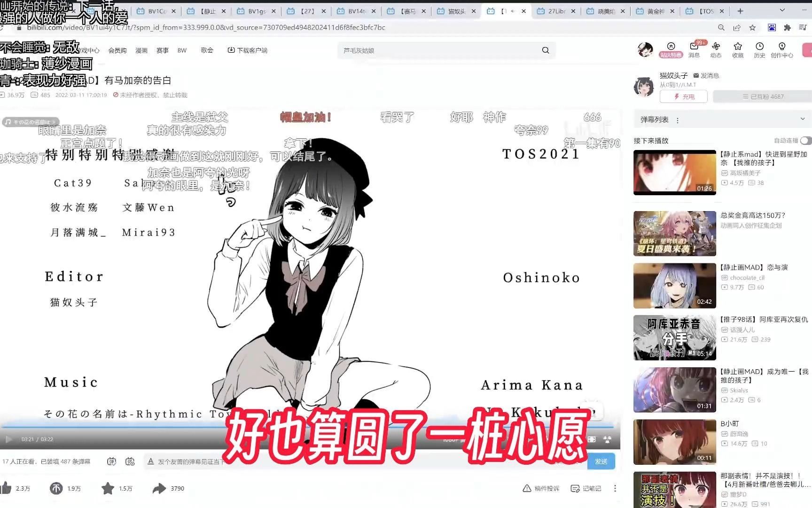Open the B小町 video thumbnail
Viewport: 812px width, 508px height.
pyautogui.click(x=675, y=442)
